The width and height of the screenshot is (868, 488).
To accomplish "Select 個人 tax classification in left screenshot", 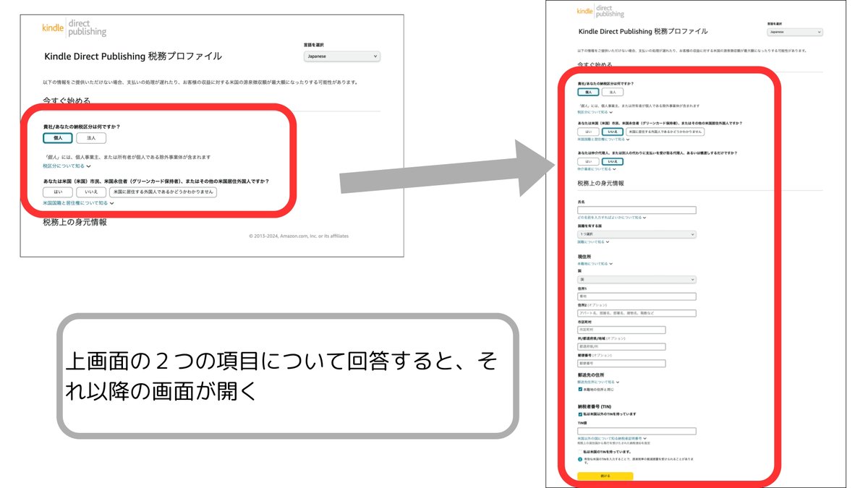I will pyautogui.click(x=58, y=137).
